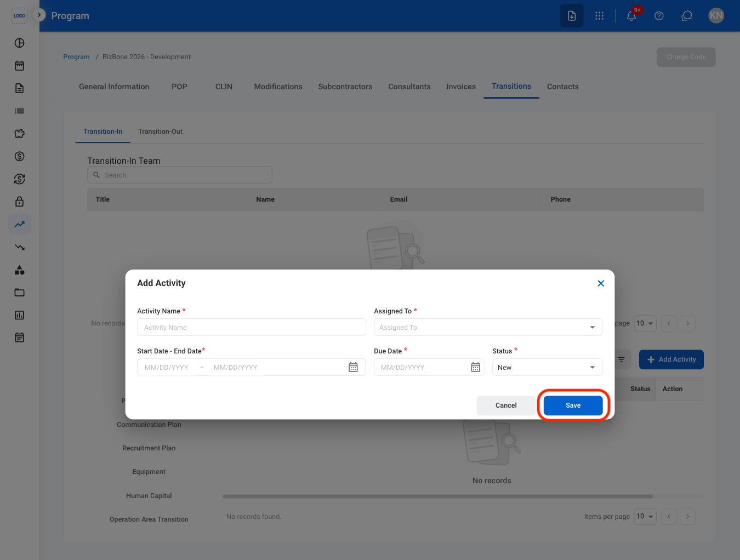Click Cancel in Add Activity dialog
Viewport: 740px width, 560px height.
point(506,405)
